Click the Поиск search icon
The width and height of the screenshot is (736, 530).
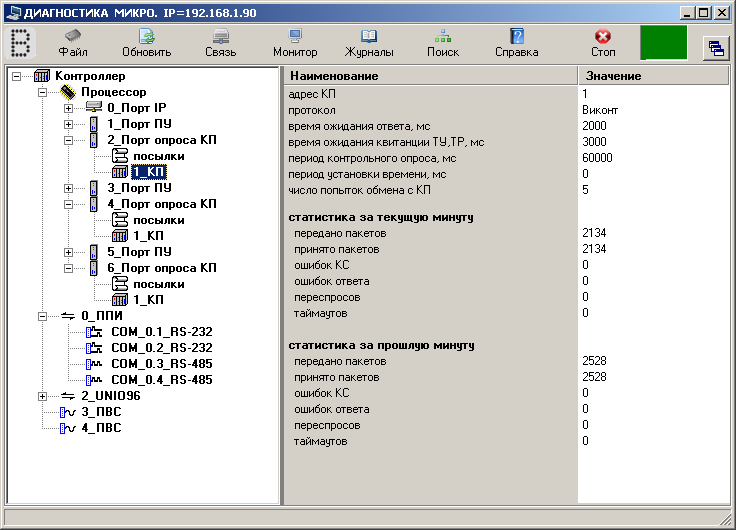coord(443,43)
